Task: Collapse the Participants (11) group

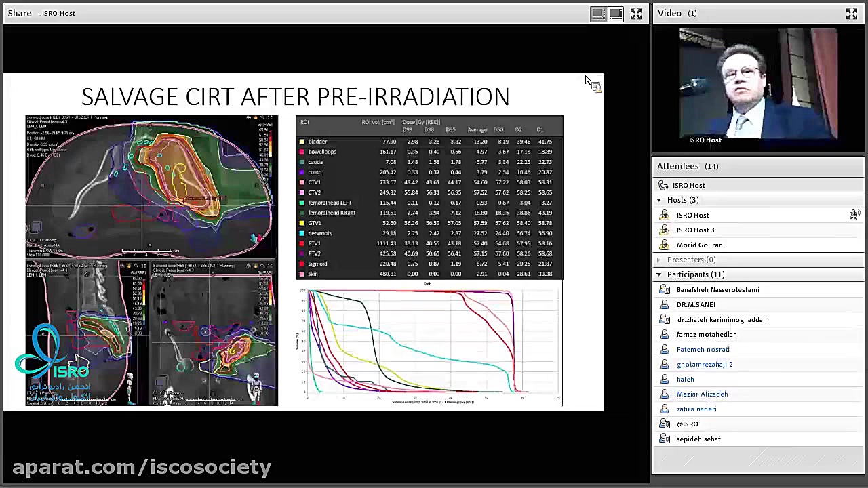Action: pyautogui.click(x=658, y=274)
